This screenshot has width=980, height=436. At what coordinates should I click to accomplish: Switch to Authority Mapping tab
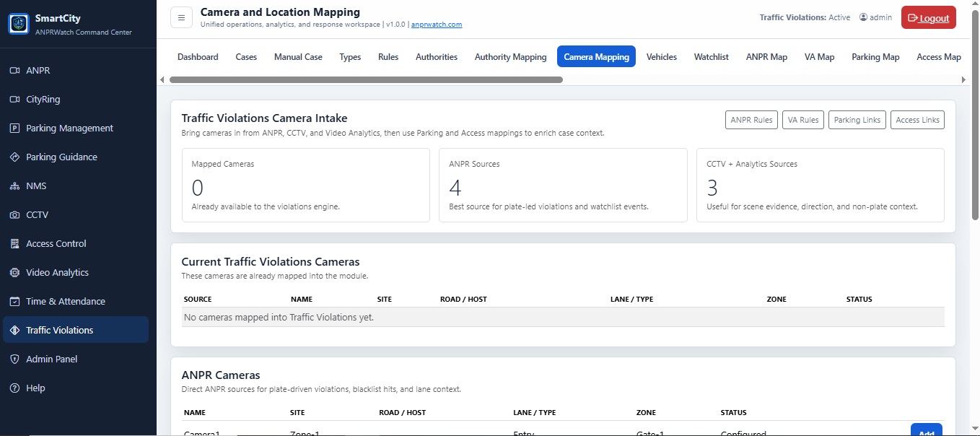coord(511,57)
